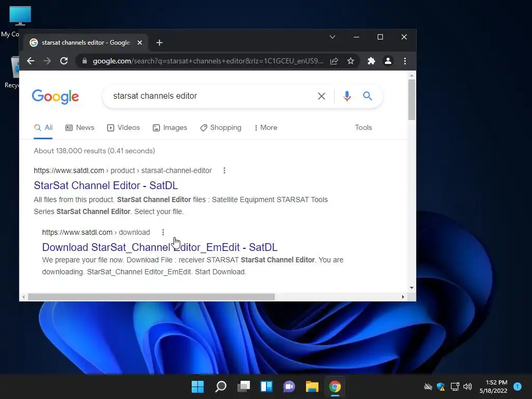Switch to the Videos tab
The width and height of the screenshot is (532, 399).
(x=124, y=128)
